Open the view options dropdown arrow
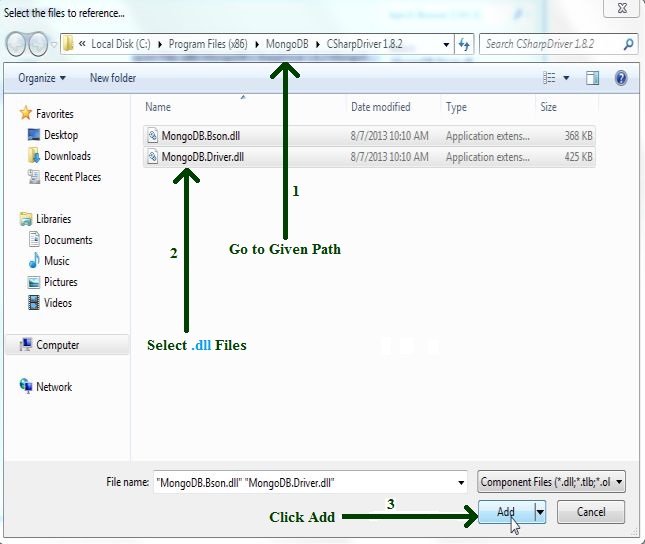The height and width of the screenshot is (544, 645). 566,78
